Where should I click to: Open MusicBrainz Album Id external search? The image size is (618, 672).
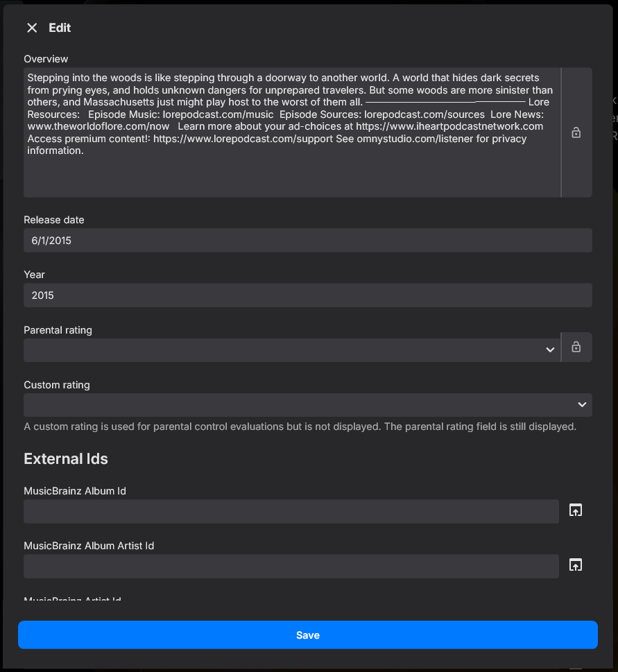(576, 510)
